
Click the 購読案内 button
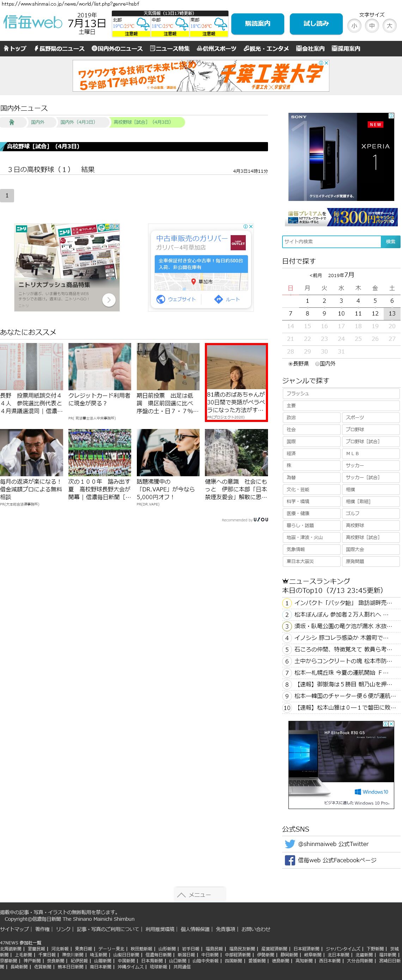tap(257, 24)
